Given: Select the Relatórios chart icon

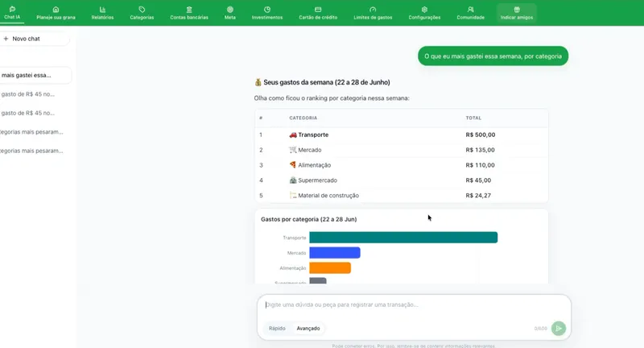Looking at the screenshot, I should (103, 10).
